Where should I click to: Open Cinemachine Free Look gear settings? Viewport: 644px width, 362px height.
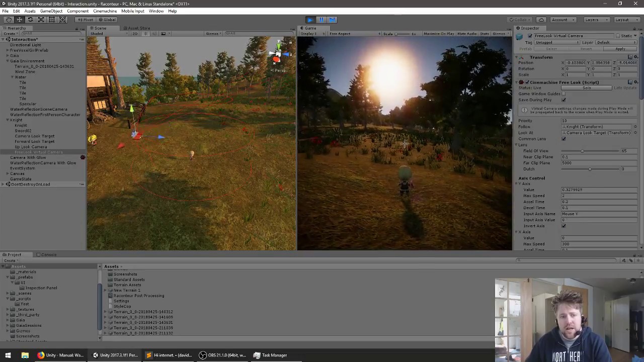(635, 82)
